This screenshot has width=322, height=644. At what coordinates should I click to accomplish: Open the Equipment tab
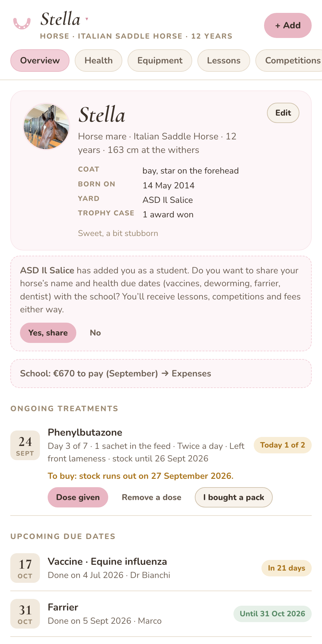coord(160,61)
